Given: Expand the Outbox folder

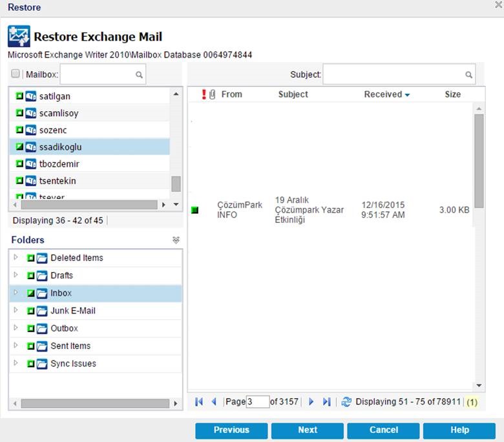Looking at the screenshot, I should point(16,328).
